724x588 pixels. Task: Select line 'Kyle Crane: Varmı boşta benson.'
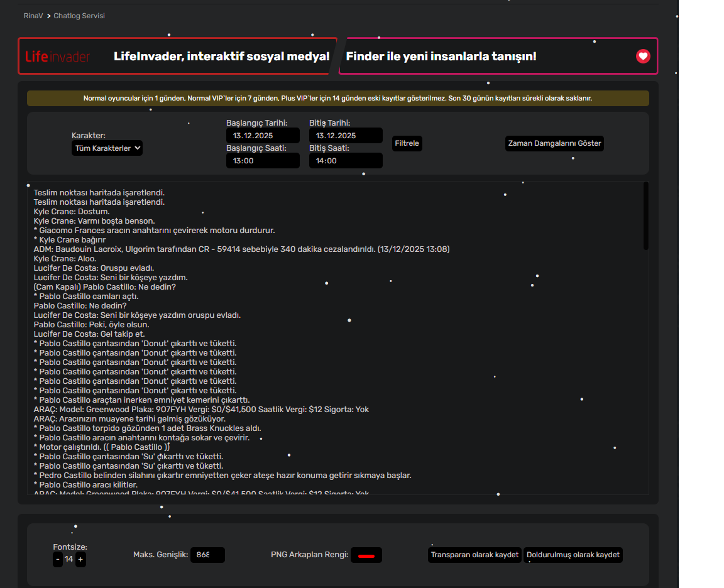click(x=94, y=221)
